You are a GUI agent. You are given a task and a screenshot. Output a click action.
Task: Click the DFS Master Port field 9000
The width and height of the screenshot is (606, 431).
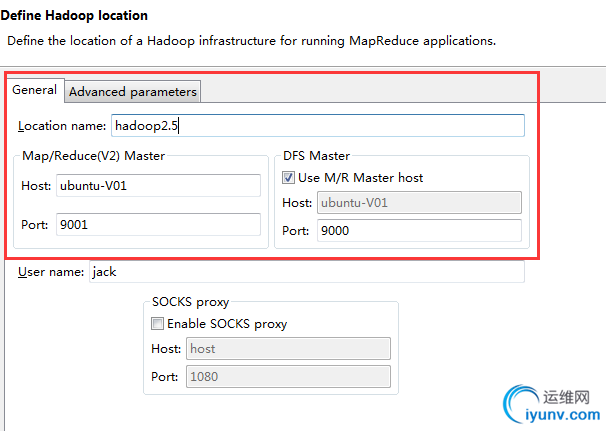point(419,231)
